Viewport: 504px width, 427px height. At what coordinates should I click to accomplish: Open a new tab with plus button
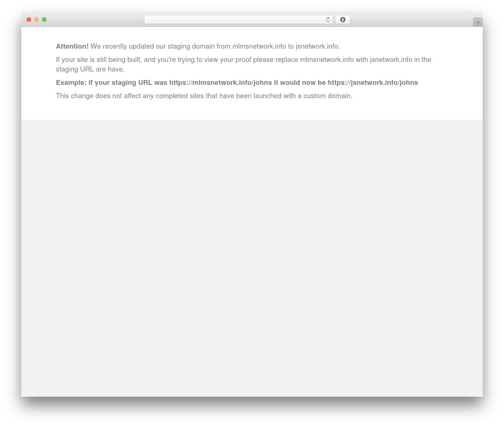click(x=478, y=22)
